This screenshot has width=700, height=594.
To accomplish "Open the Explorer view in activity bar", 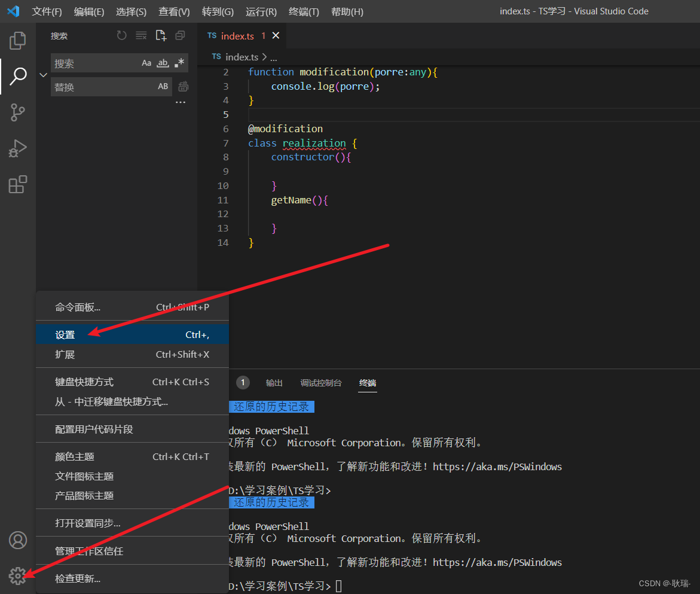I will pos(17,41).
